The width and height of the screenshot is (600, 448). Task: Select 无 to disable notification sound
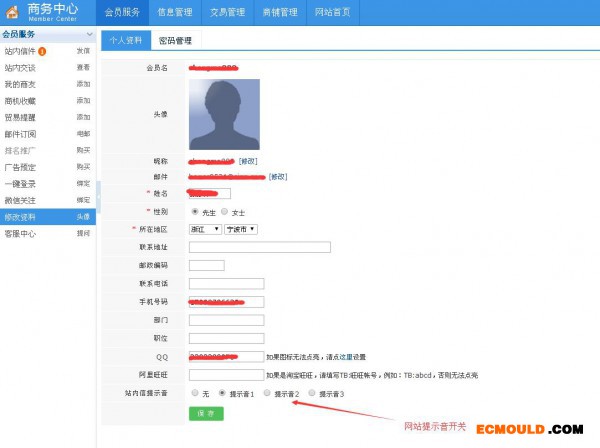[x=194, y=393]
